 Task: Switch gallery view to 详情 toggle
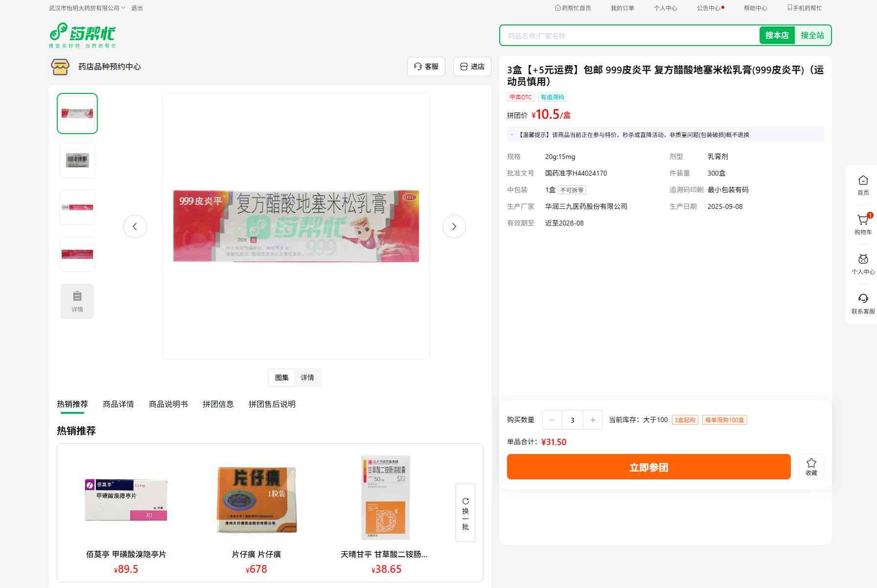(x=307, y=378)
